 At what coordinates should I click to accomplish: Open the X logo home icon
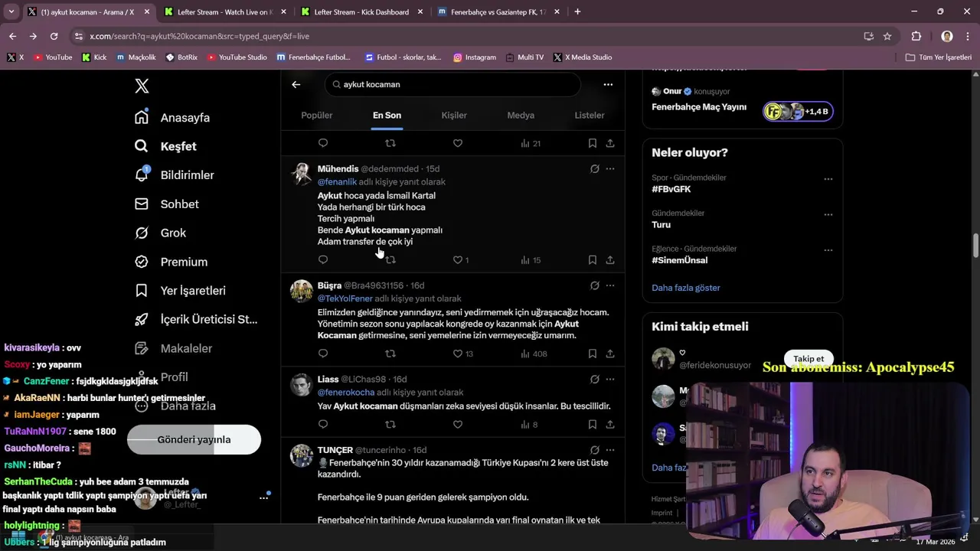[x=142, y=86]
